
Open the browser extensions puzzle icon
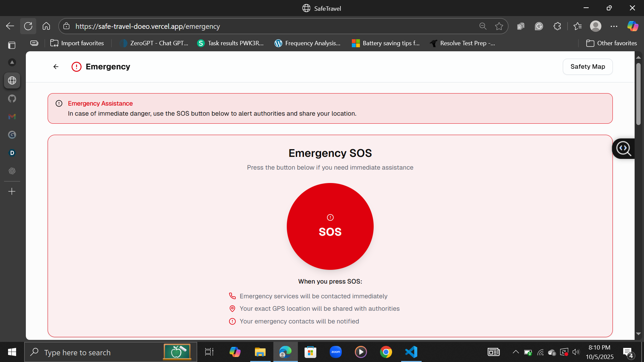click(557, 26)
